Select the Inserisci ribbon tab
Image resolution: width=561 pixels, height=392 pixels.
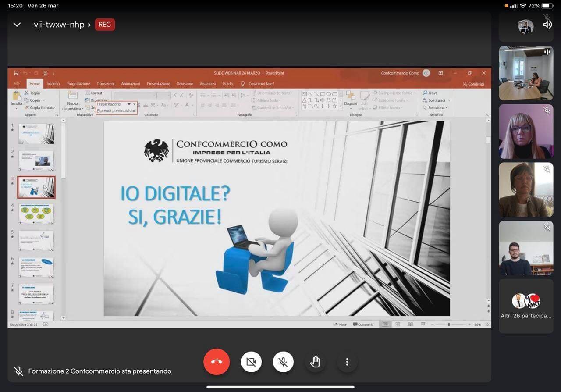(53, 84)
